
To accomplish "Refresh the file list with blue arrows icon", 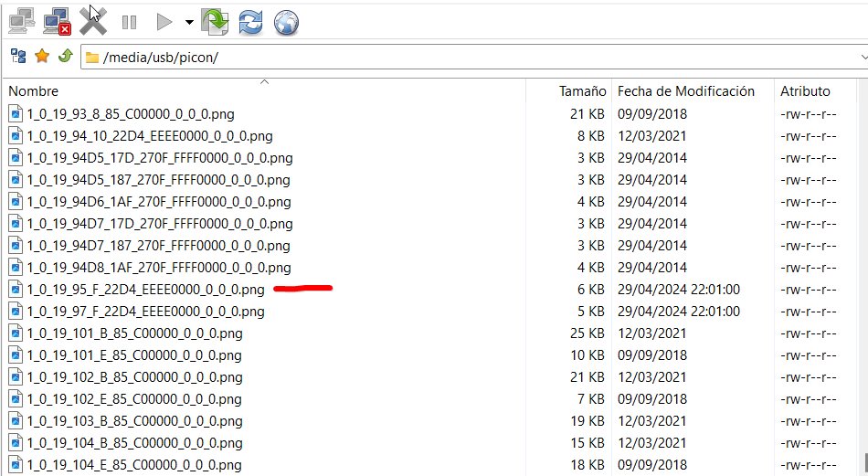I will tap(250, 21).
